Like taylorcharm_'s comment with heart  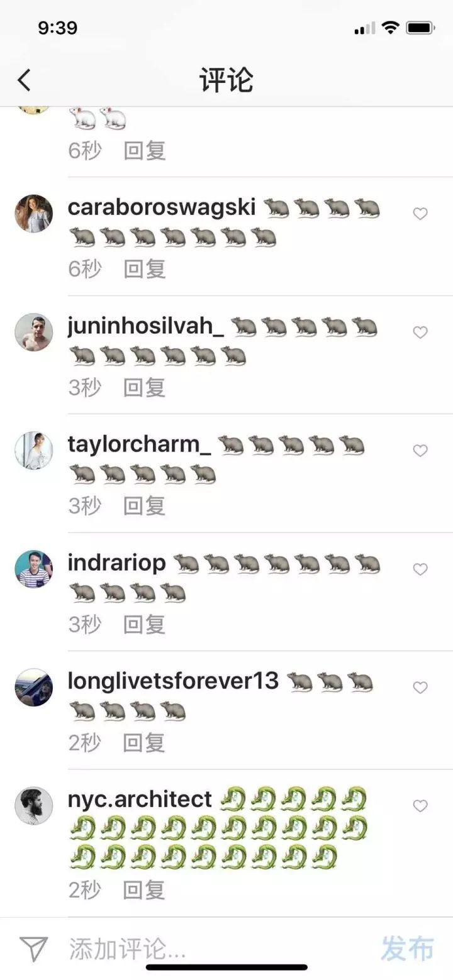[x=420, y=451]
